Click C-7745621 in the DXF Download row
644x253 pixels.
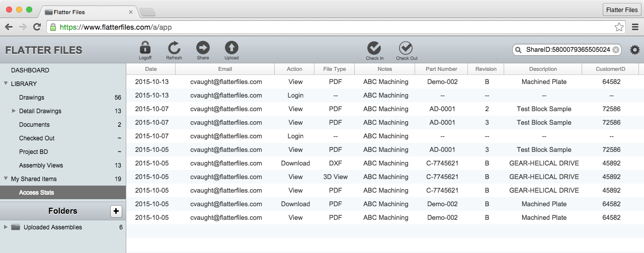click(442, 163)
